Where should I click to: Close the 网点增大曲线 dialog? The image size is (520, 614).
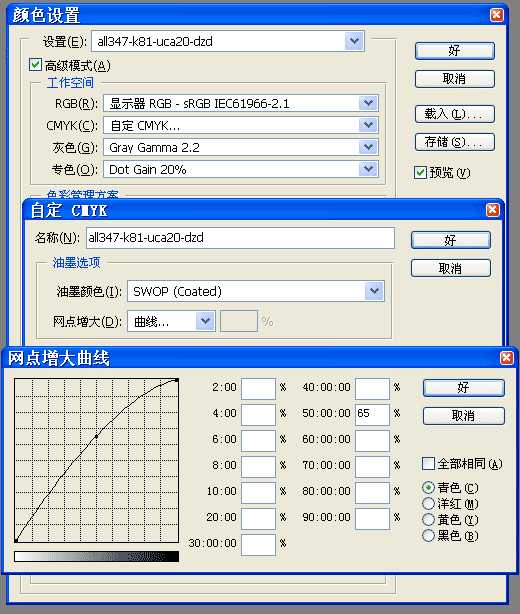coord(506,357)
